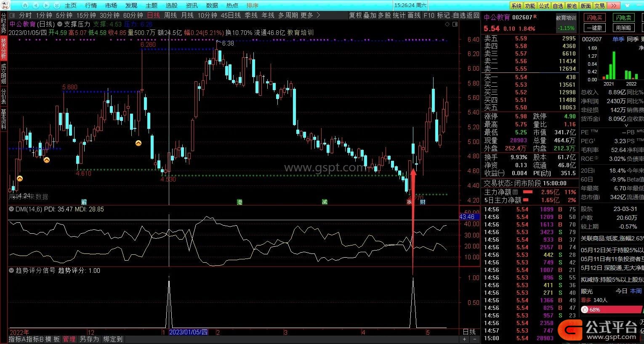Select the 单季 tab in the finance panel
This screenshot has height=344, width=644.
coord(618,39)
